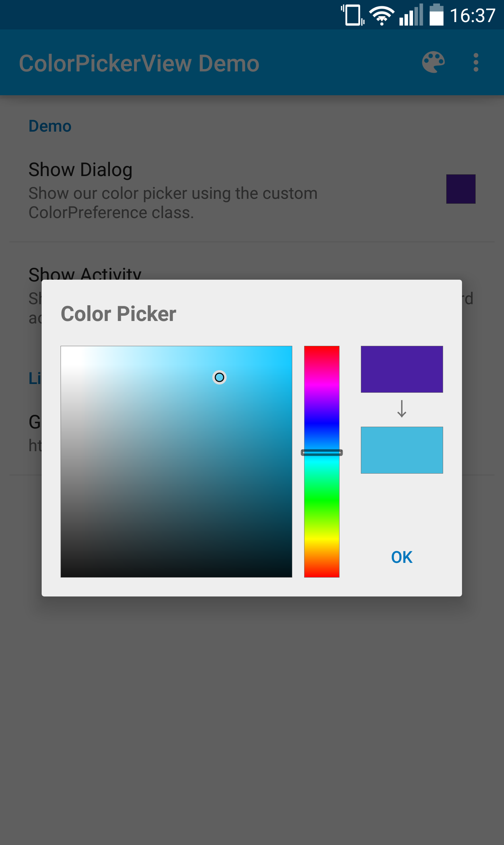Select the Show Dialog color swatch
Viewport: 504px width, 845px height.
click(461, 189)
